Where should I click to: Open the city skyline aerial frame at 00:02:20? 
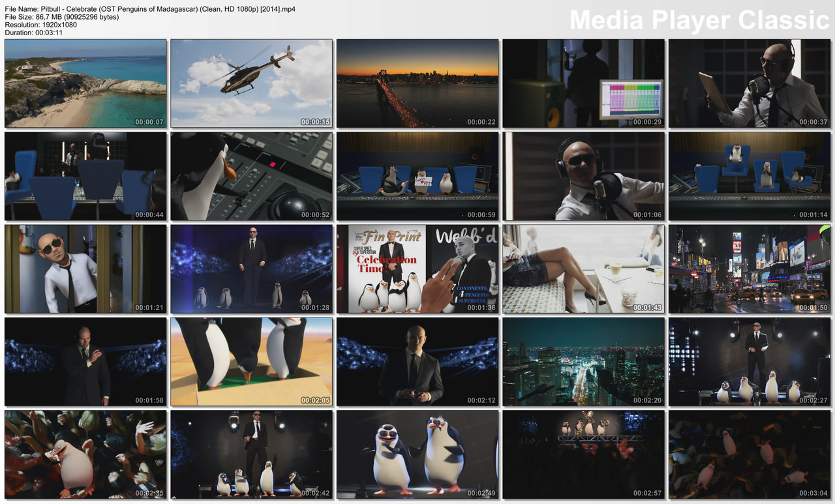coord(583,362)
